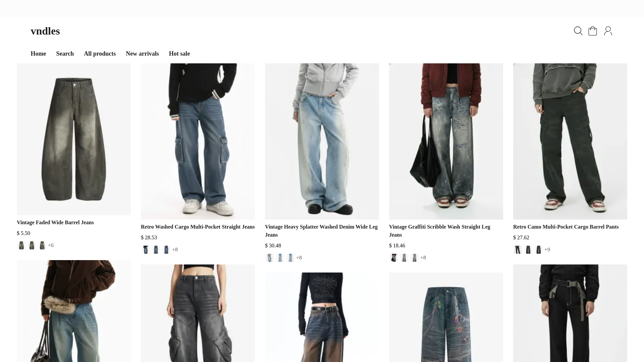
Task: Open Vintage Faded Wide Barrel Jeans title
Action: coord(55,223)
